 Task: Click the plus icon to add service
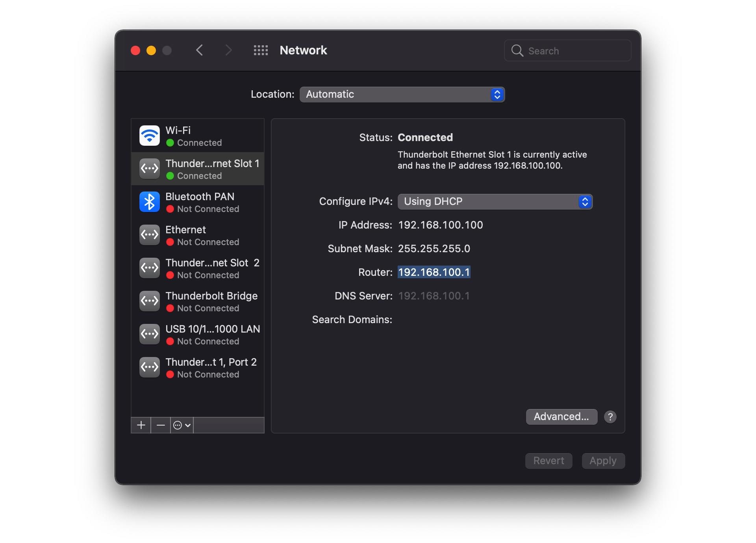[141, 425]
